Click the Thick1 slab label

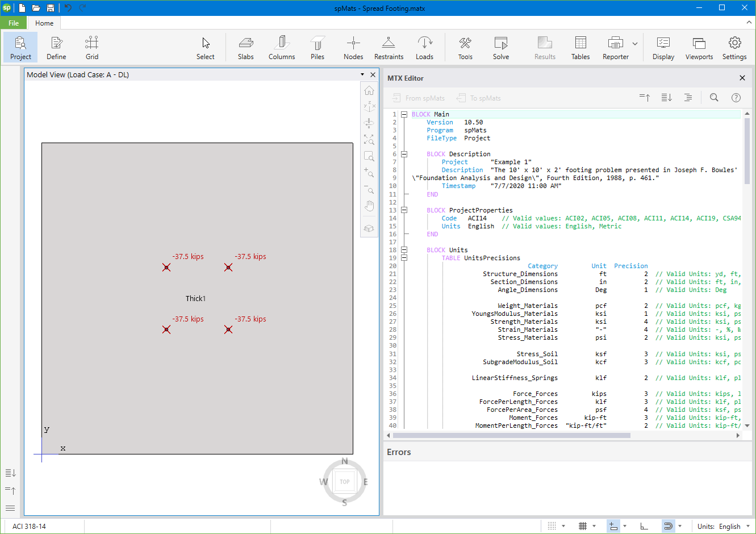click(x=196, y=298)
